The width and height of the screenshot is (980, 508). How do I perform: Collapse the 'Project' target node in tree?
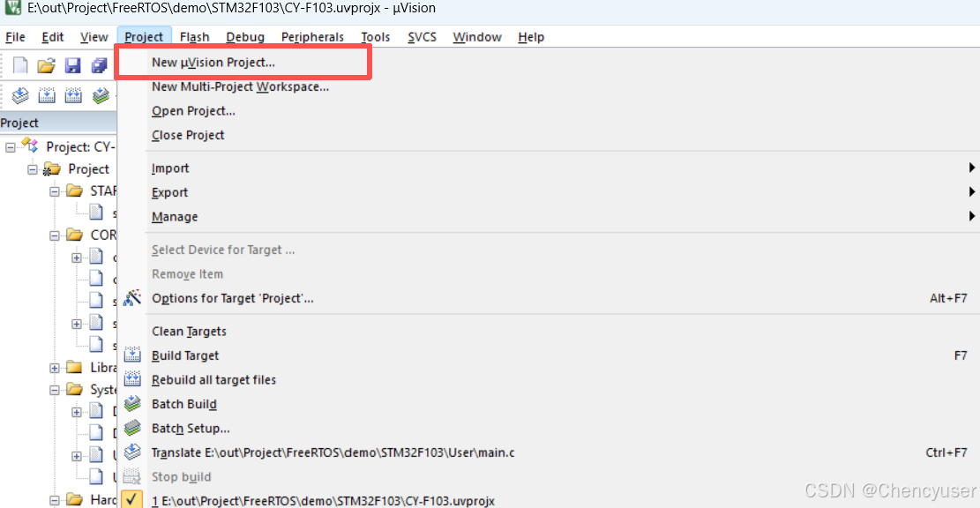[x=33, y=169]
